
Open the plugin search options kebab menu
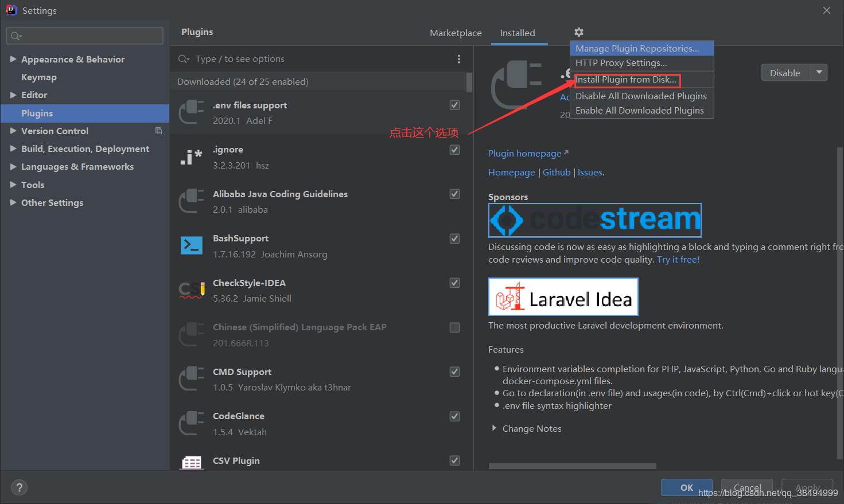point(459,59)
